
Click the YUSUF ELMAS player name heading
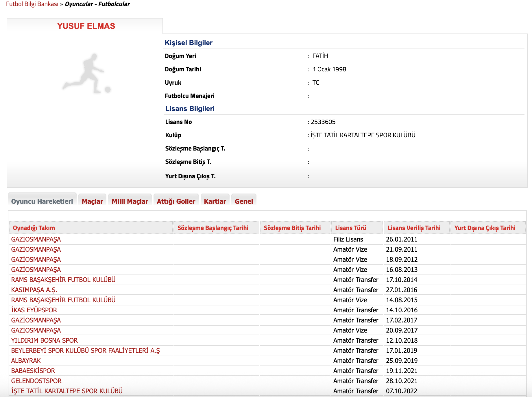[x=86, y=26]
